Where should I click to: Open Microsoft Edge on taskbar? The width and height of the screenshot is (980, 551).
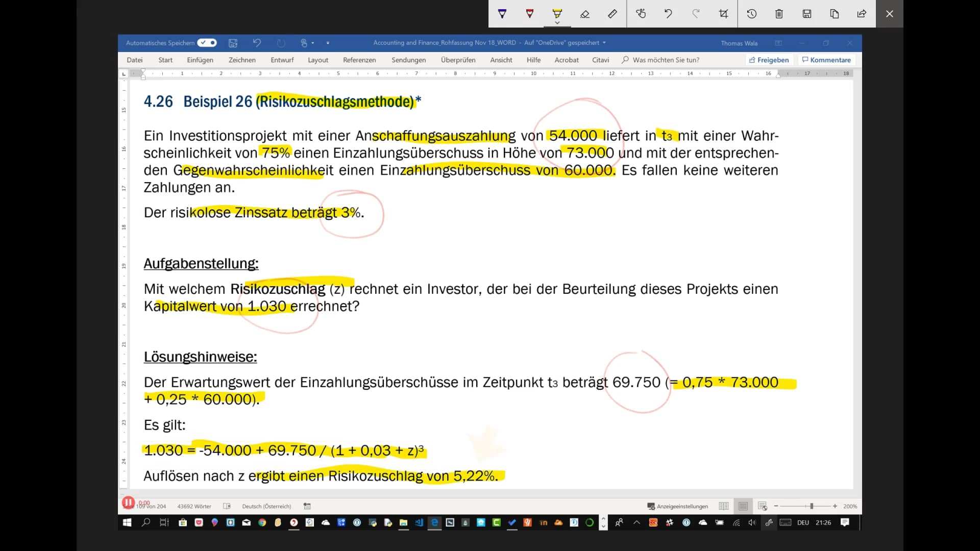tap(434, 522)
